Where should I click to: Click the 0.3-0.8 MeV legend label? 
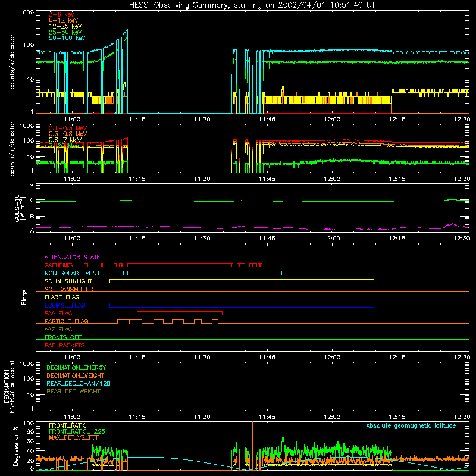click(68, 134)
